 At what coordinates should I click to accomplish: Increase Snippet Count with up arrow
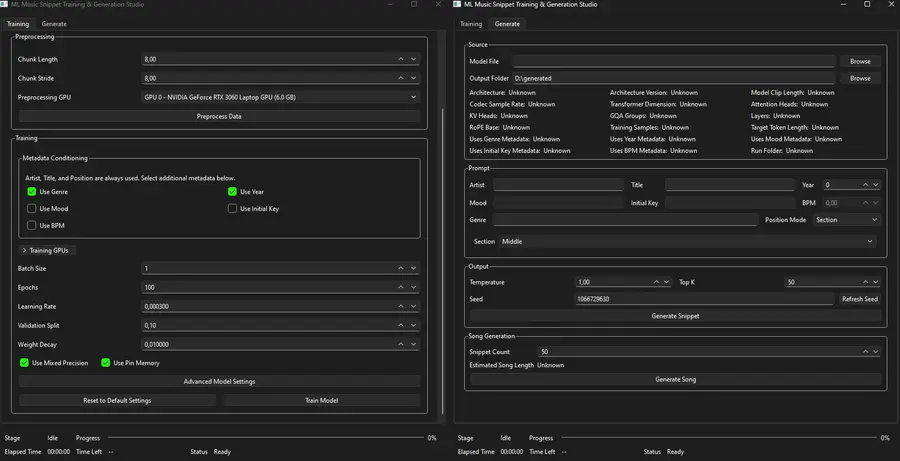[865, 351]
